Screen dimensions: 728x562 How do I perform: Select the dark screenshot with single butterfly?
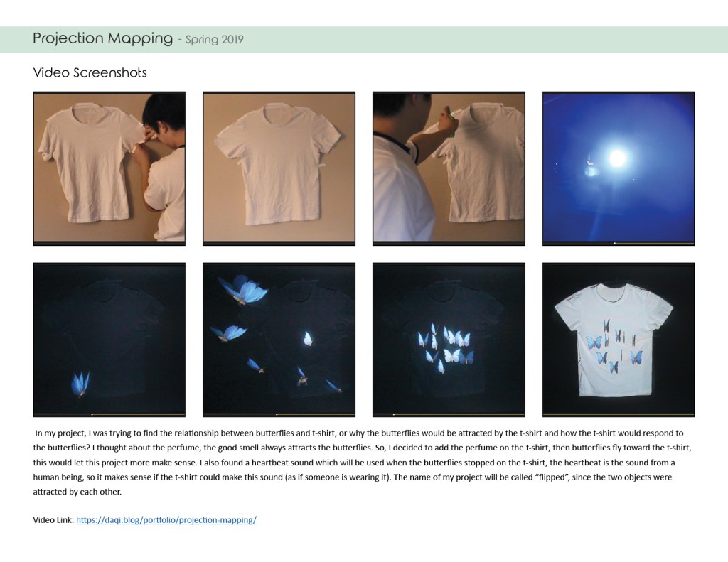[x=109, y=340]
